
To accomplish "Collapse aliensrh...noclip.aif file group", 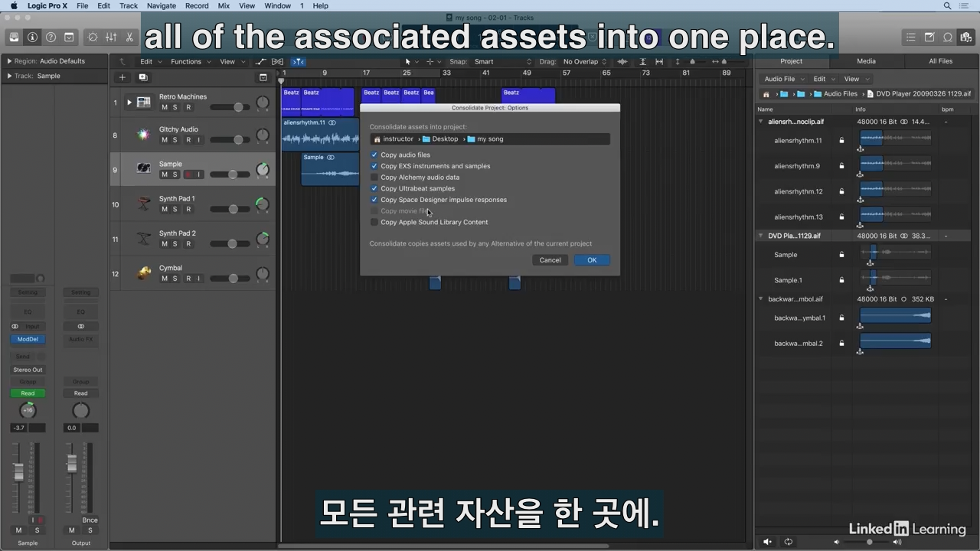I will pos(760,122).
